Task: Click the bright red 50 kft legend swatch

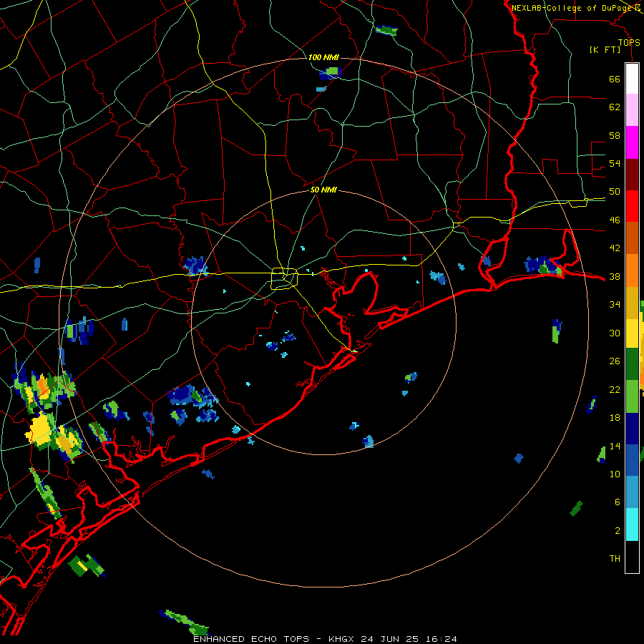Action: 632,206
